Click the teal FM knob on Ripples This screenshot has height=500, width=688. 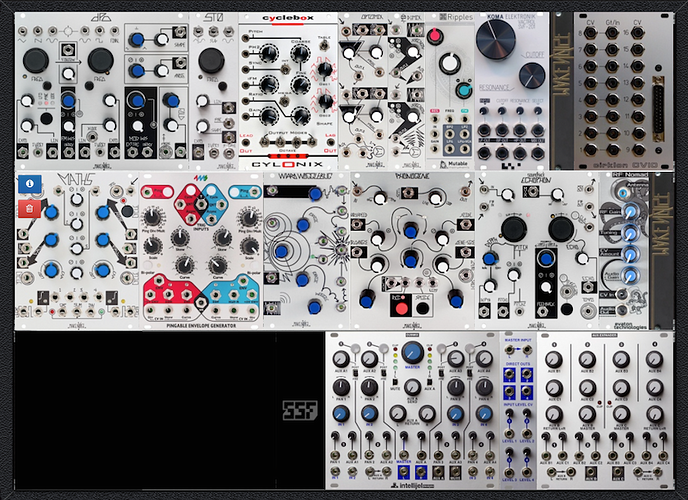tap(463, 90)
